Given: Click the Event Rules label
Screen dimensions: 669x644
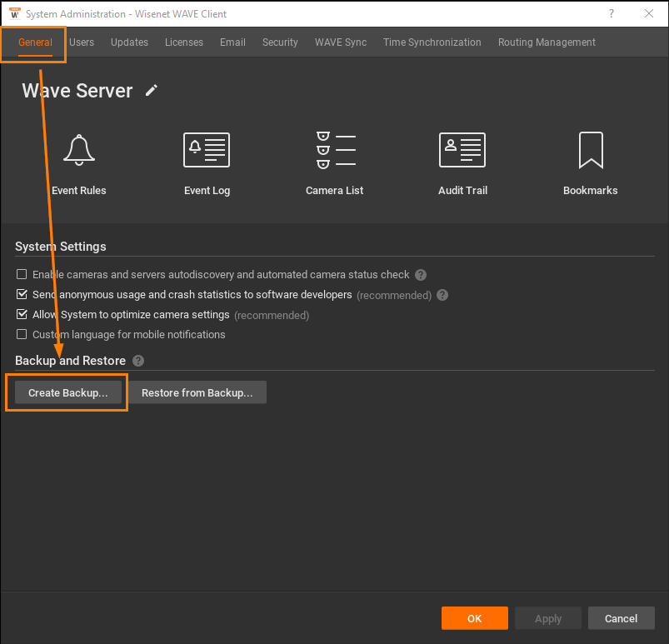Looking at the screenshot, I should click(x=79, y=190).
